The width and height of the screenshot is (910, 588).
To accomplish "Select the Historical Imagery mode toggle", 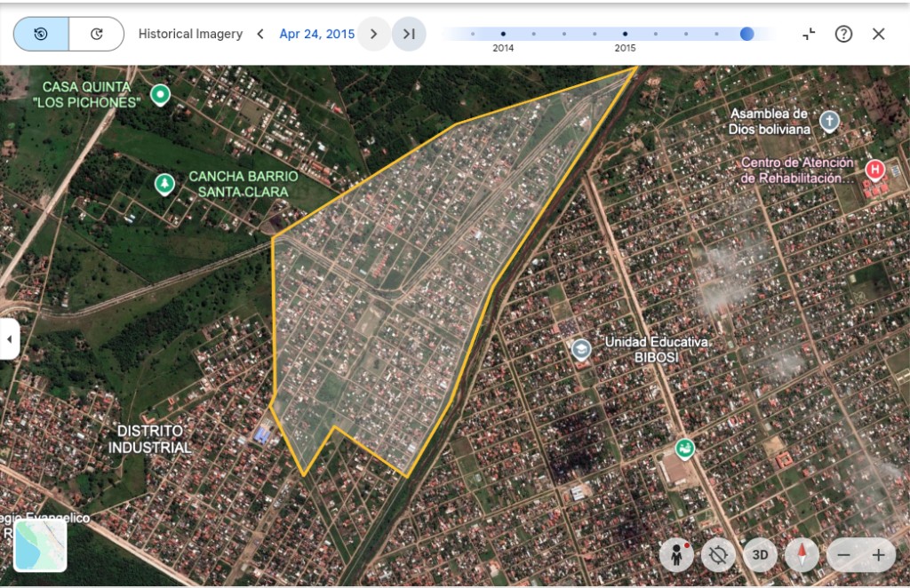I will pos(41,35).
